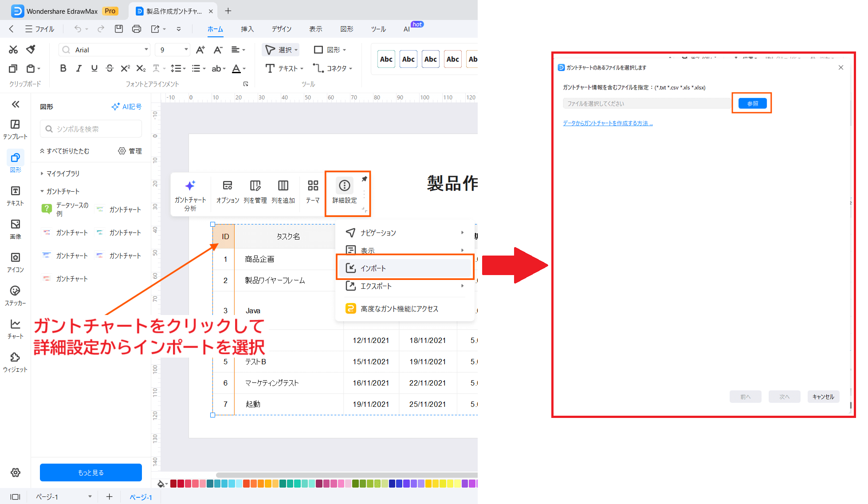
Task: Select a red swatch from the bottom color palette
Action: coord(180,483)
